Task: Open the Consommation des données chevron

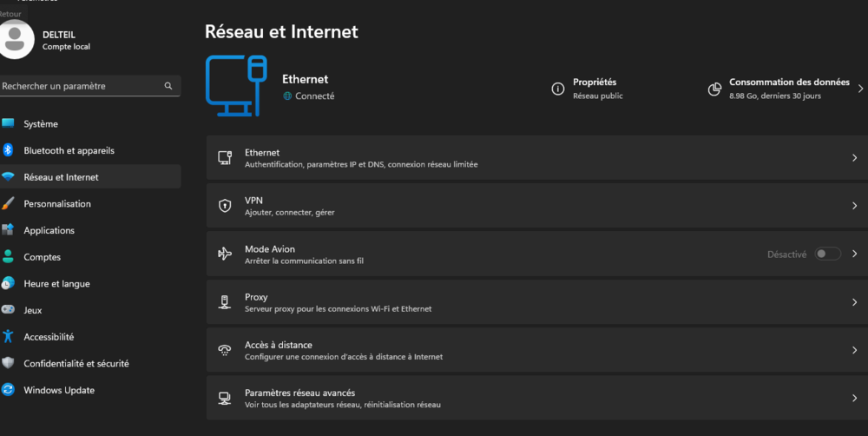Action: click(x=860, y=89)
